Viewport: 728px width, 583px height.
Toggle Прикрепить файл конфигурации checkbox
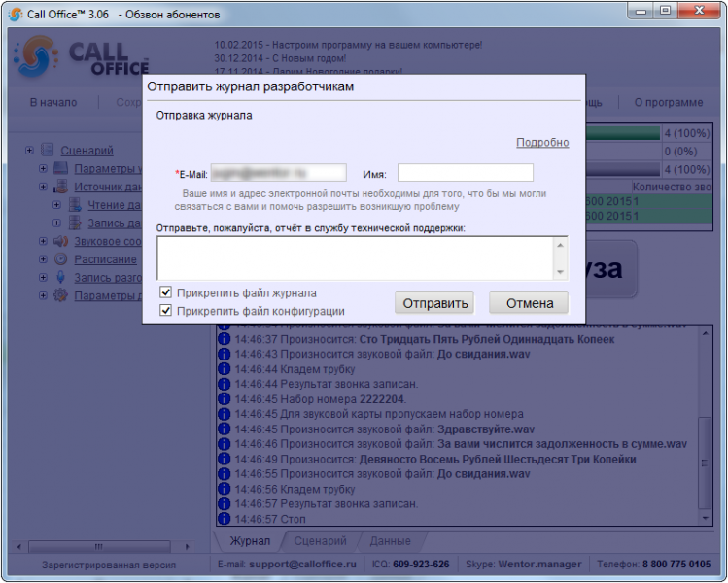pyautogui.click(x=166, y=310)
